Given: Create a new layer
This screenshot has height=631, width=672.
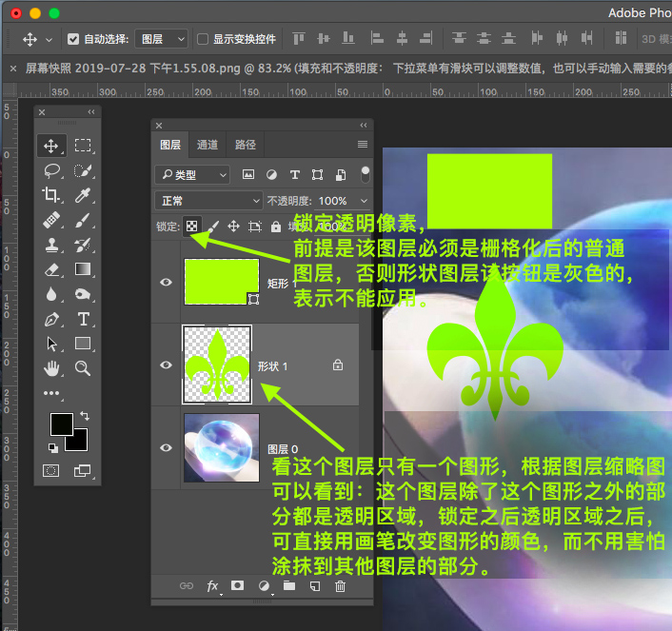Looking at the screenshot, I should 315,586.
